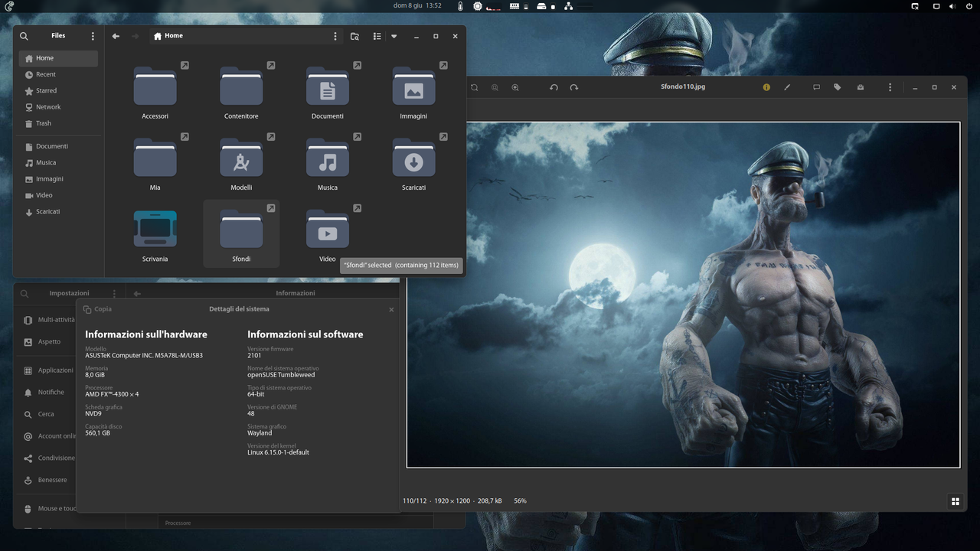980x551 pixels.
Task: Click zoom in in image viewer
Action: (x=515, y=87)
